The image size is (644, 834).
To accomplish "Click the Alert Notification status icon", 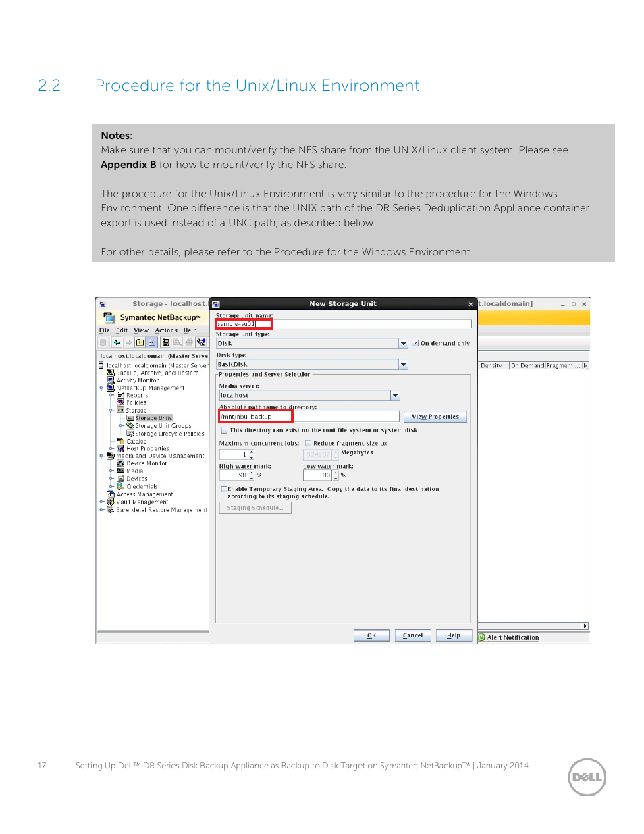I will coord(482,637).
